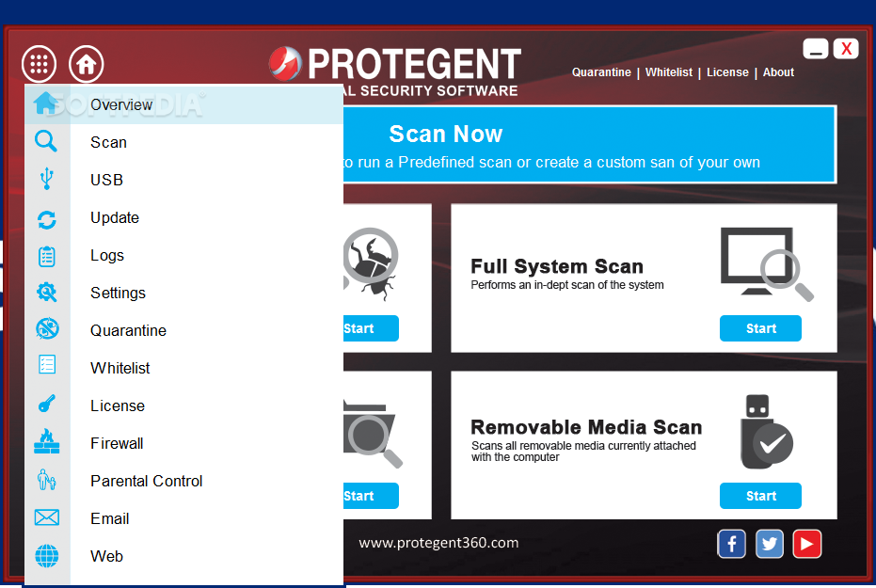Open the About link in header
Viewport: 876px width, 588px height.
click(x=778, y=72)
